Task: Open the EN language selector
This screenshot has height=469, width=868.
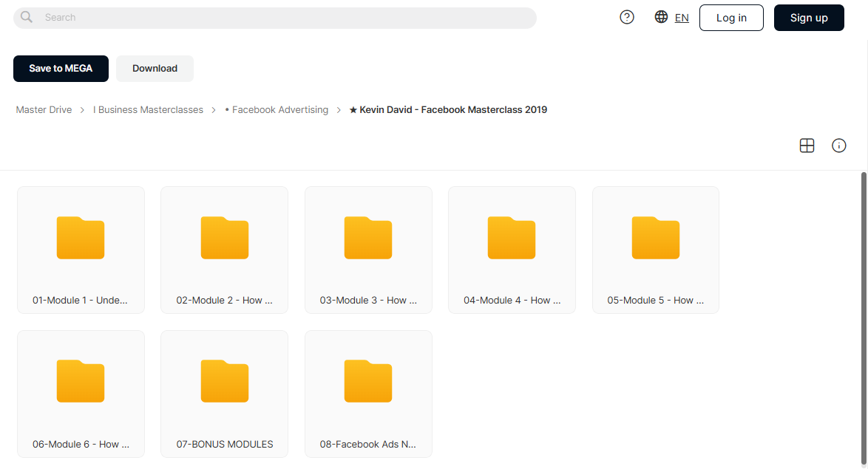Action: pyautogui.click(x=682, y=18)
